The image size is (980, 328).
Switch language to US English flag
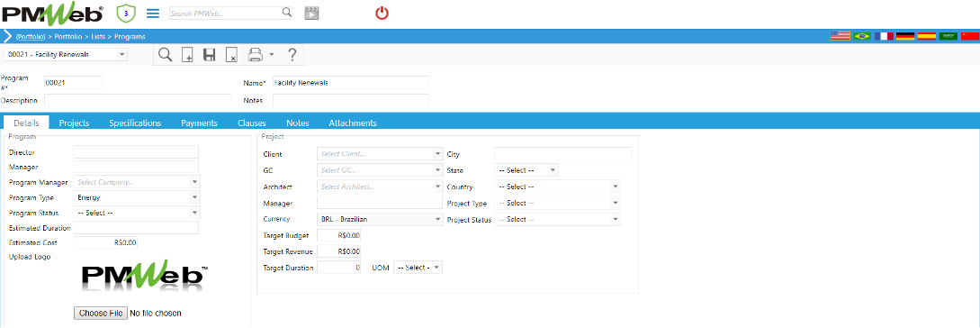tap(840, 36)
